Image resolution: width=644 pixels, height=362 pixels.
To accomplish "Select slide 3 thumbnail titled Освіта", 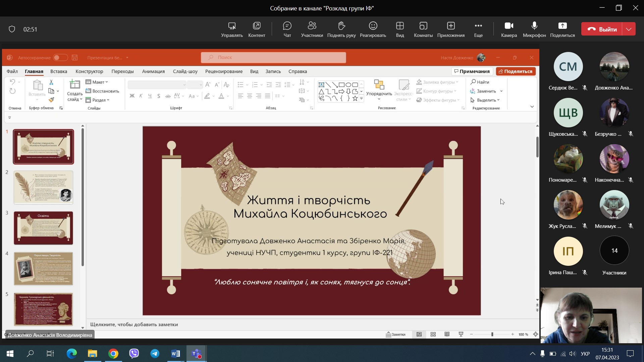I will (x=43, y=228).
